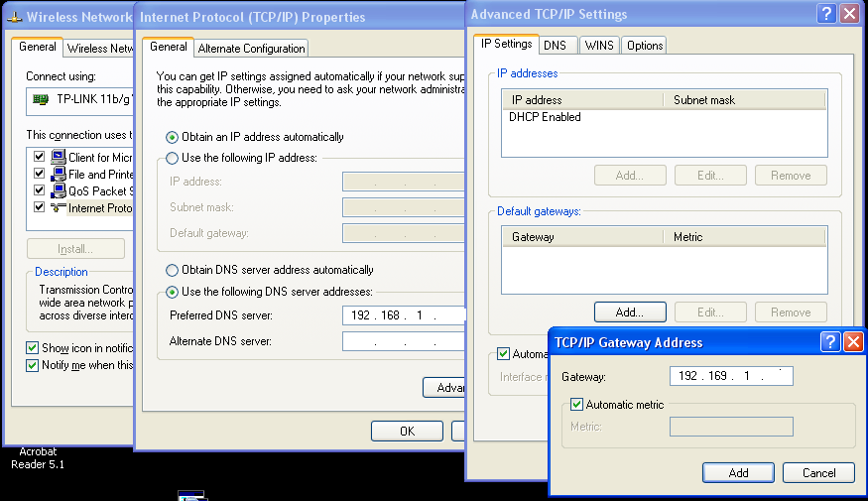The image size is (868, 501).
Task: Uncheck QoS Packet Scheduler checkbox
Action: point(39,189)
